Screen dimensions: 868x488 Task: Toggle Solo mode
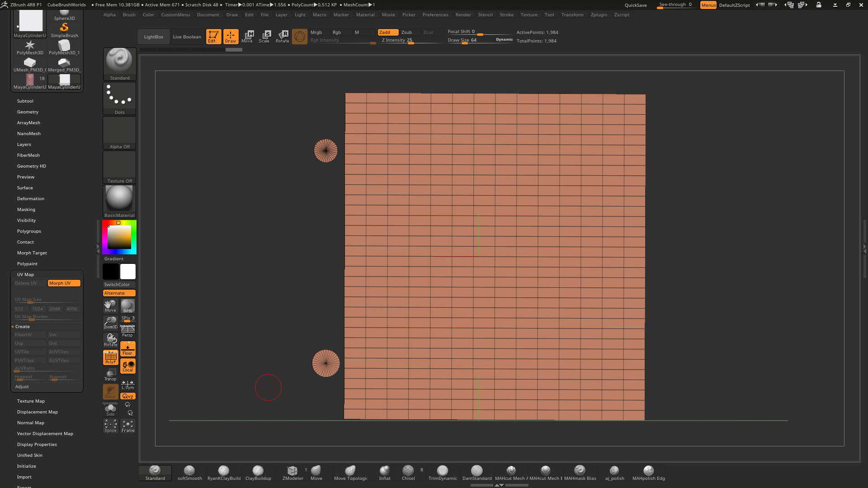(x=111, y=409)
